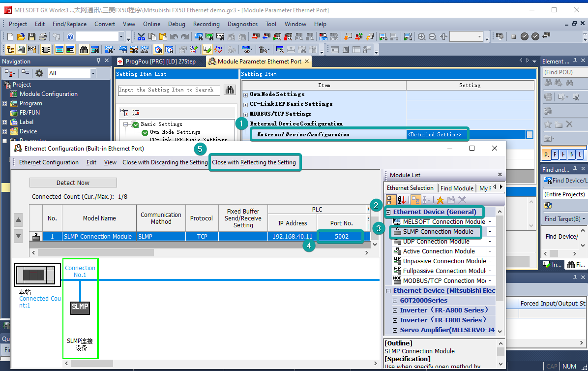Expand the CC-Link IEF Basic Settings row

(246, 104)
